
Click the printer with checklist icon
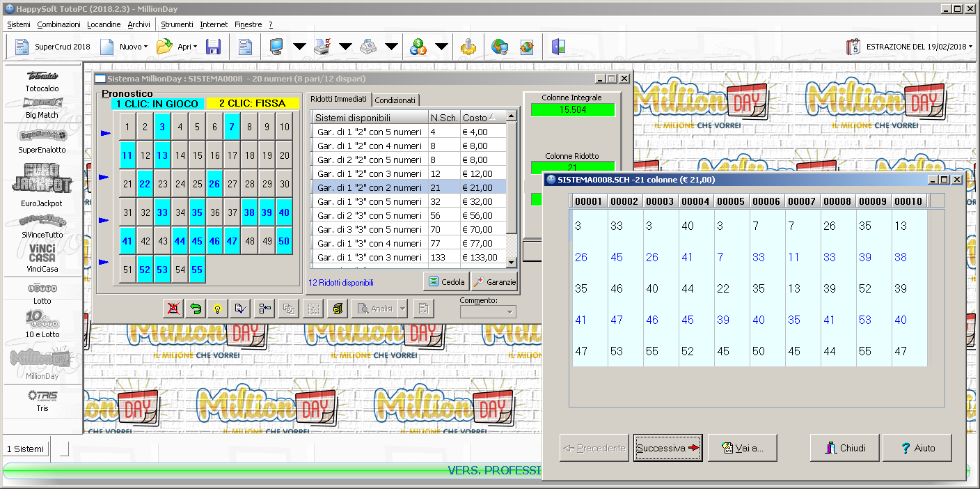pyautogui.click(x=322, y=47)
